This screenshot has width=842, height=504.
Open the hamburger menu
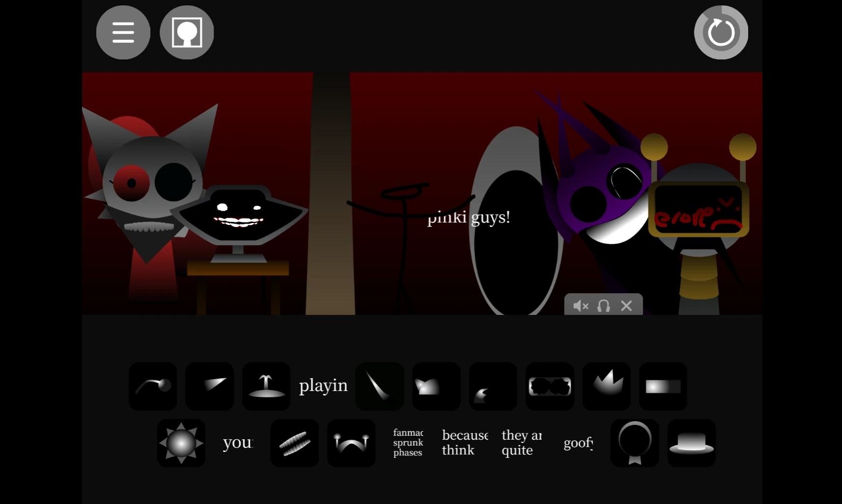click(123, 32)
